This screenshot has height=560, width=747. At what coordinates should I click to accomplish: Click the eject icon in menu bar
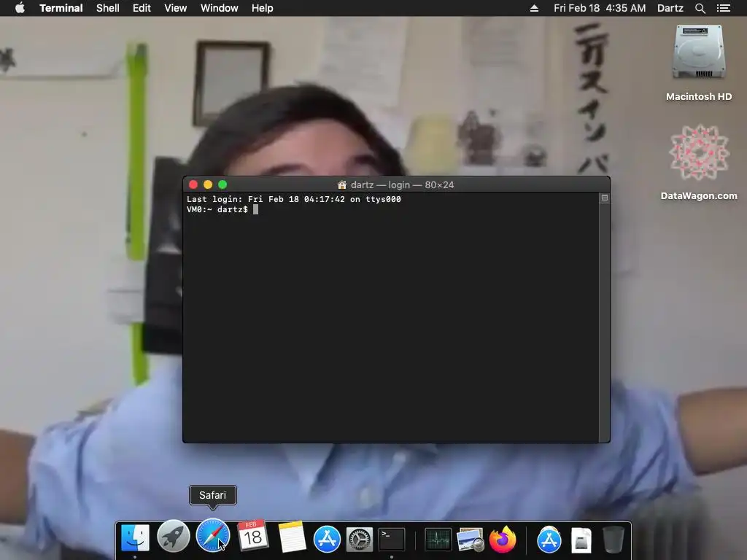pyautogui.click(x=534, y=8)
